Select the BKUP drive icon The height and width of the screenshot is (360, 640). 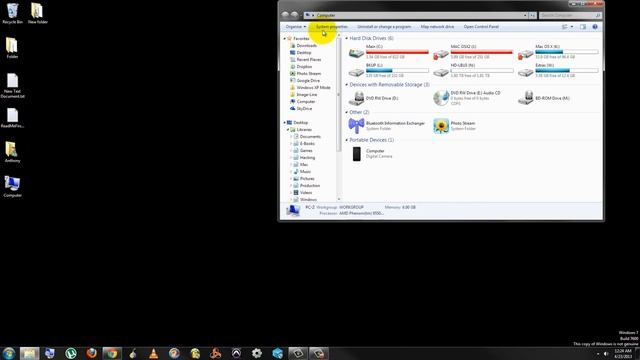pos(356,72)
